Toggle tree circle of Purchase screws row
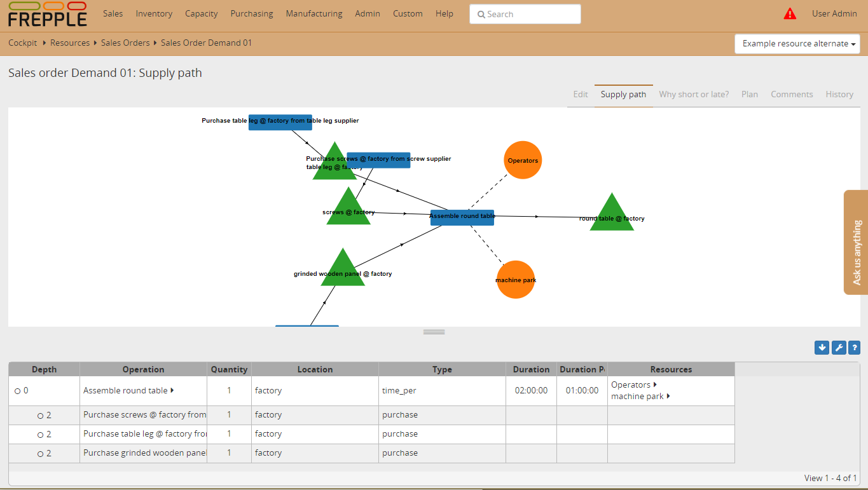This screenshot has height=490, width=868. click(x=40, y=416)
